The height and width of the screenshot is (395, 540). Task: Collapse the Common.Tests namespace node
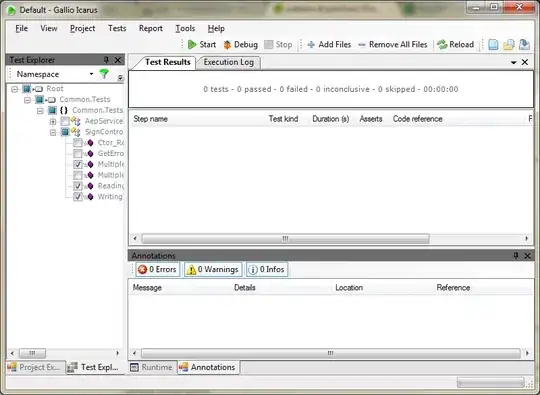40,111
